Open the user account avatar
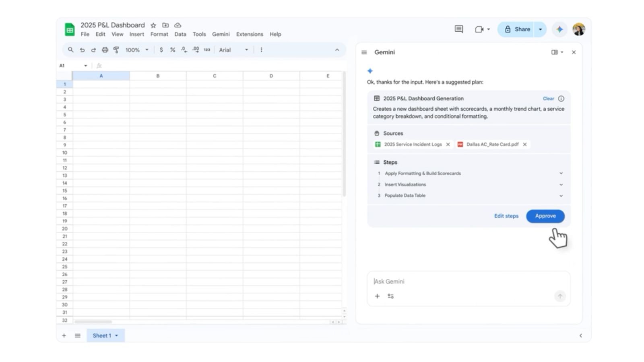Screen dimensions: 644x362 (579, 29)
